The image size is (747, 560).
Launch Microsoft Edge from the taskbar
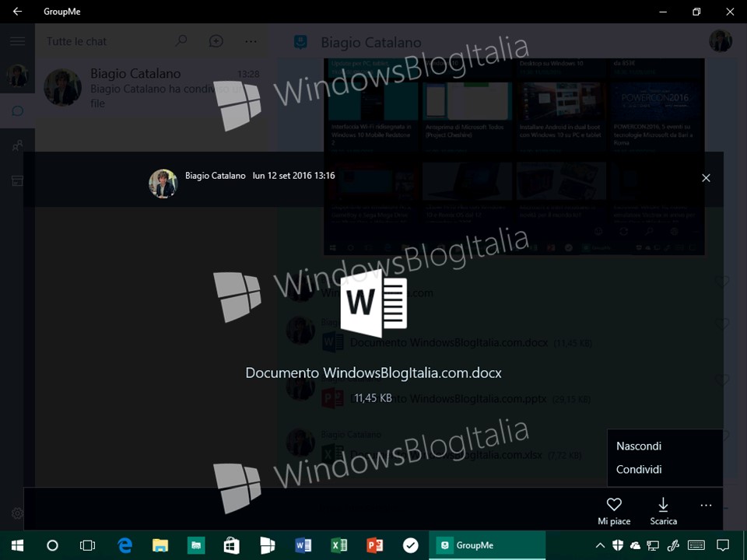click(x=124, y=545)
